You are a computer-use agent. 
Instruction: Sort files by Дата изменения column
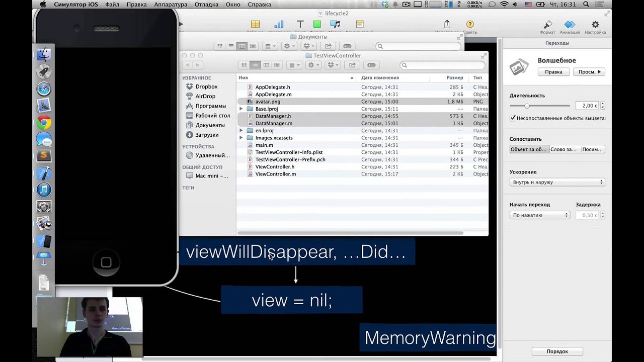click(393, 78)
